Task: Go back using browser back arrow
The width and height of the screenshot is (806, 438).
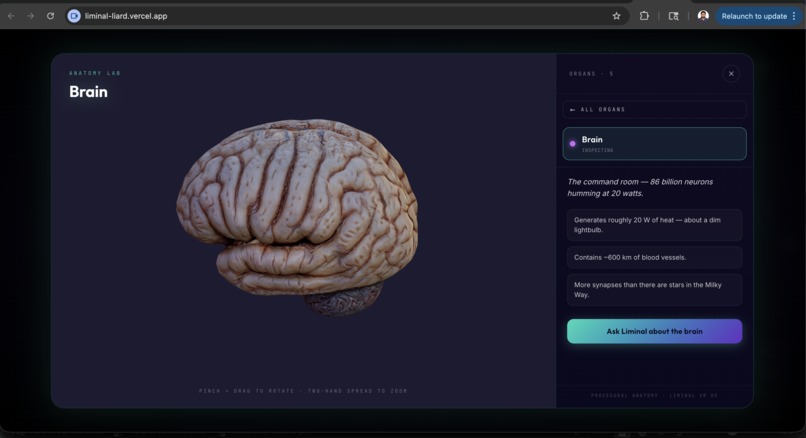Action: [11, 16]
